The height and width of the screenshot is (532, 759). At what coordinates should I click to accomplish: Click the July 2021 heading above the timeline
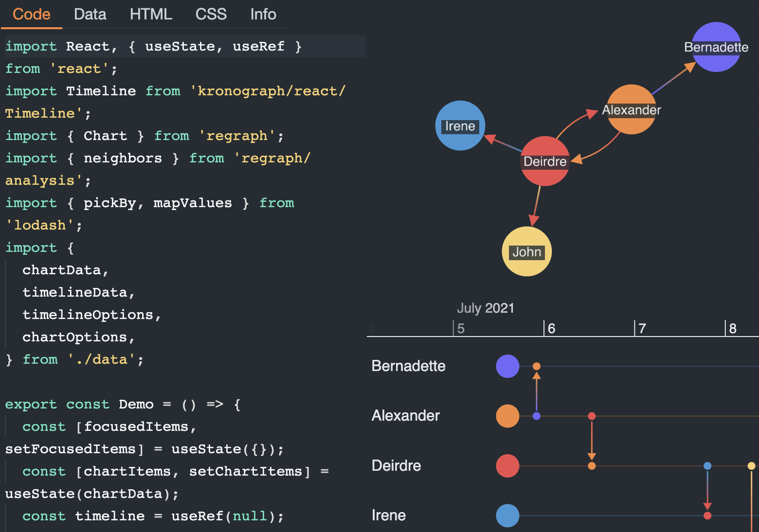point(486,308)
